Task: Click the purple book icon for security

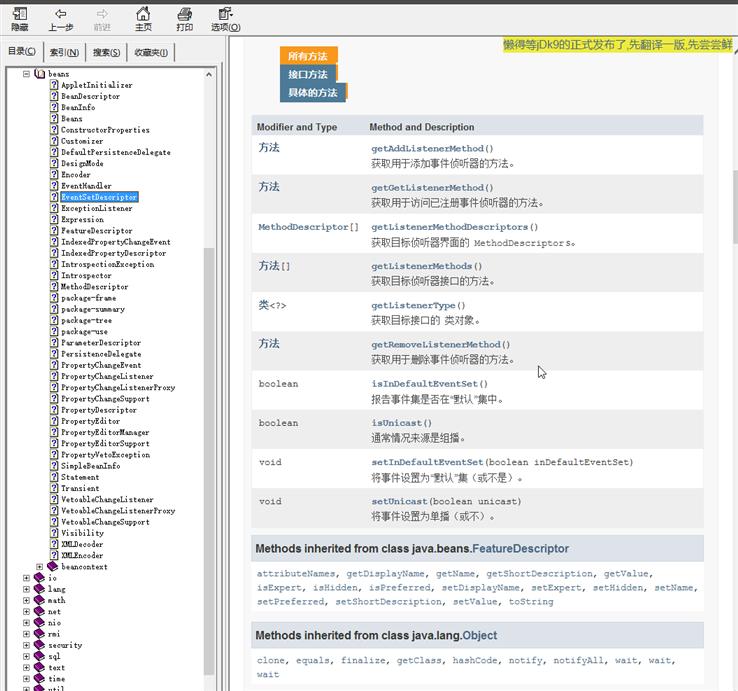Action: 40,645
